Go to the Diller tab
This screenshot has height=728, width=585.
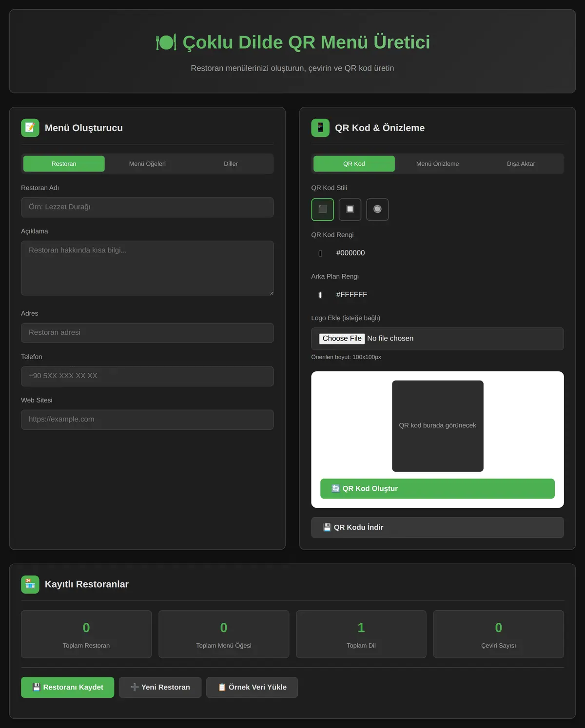coord(231,164)
